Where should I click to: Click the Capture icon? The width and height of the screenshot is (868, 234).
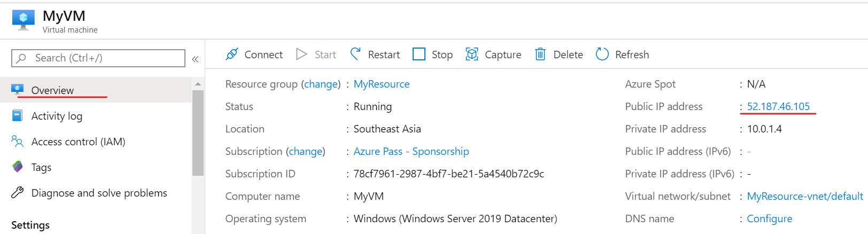point(472,54)
